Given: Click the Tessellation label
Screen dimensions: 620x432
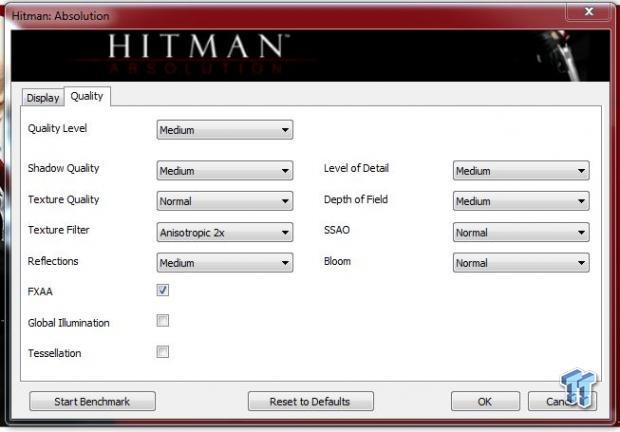Looking at the screenshot, I should [55, 353].
